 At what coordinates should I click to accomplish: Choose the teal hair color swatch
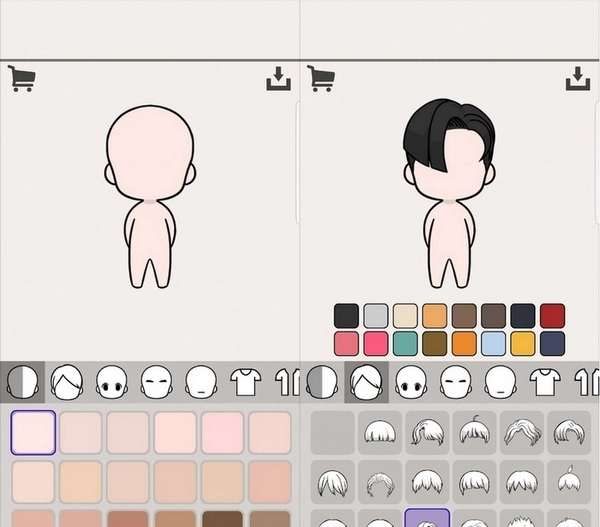click(405, 344)
